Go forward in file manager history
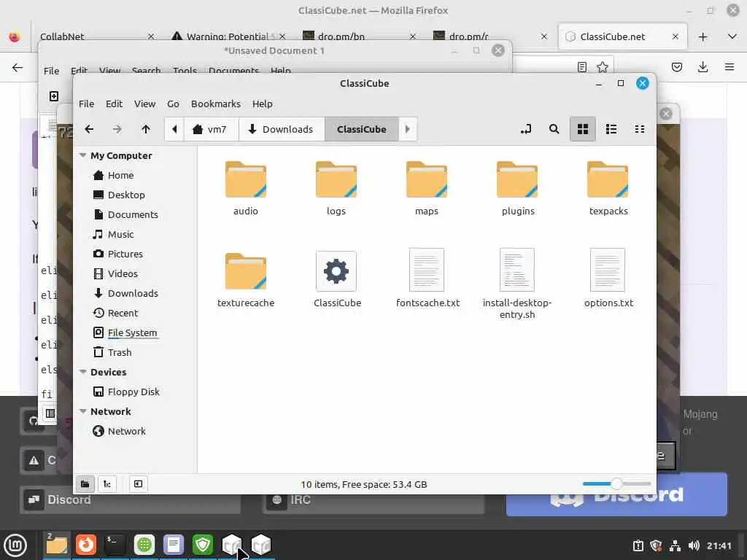747x560 pixels. [x=117, y=129]
